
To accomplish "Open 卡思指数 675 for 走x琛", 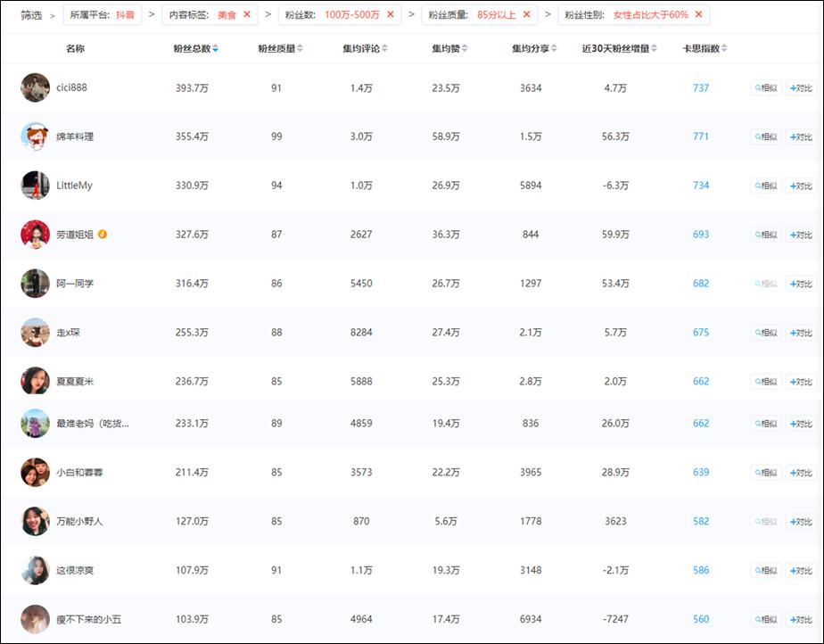I will 701,332.
